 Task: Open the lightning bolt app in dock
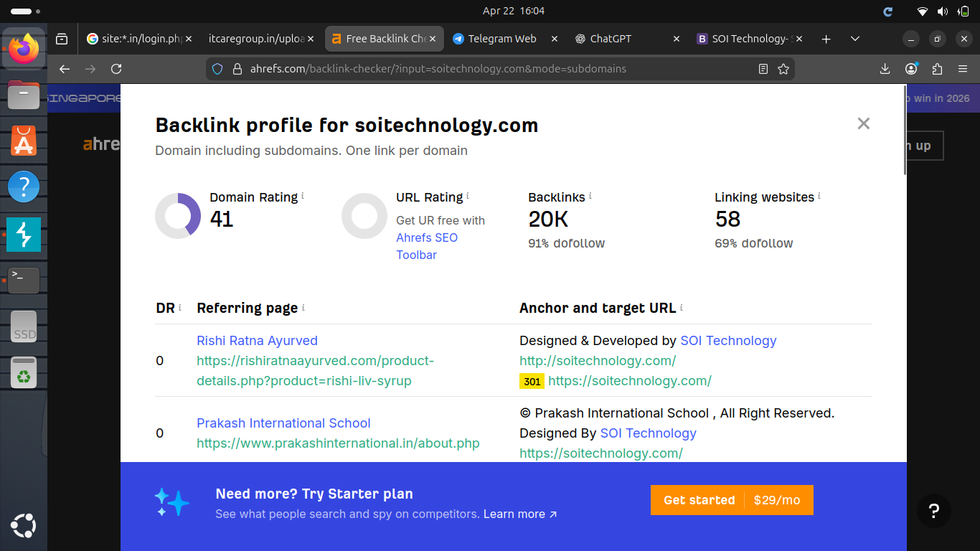24,235
